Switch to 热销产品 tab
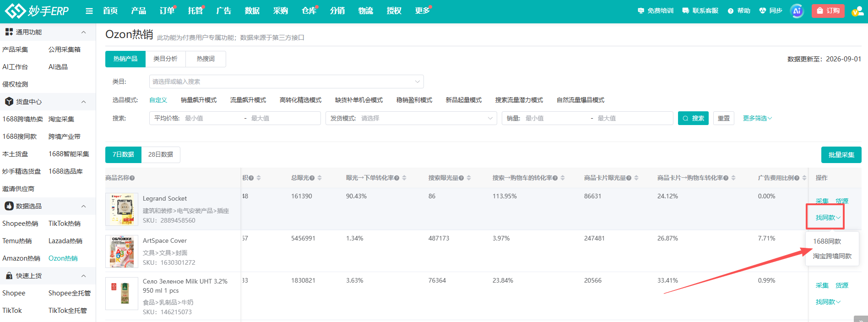 (125, 59)
